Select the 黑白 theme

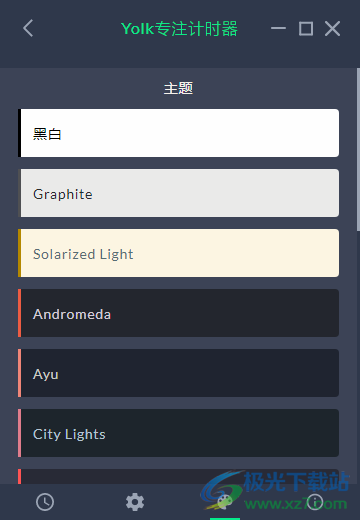pyautogui.click(x=178, y=133)
